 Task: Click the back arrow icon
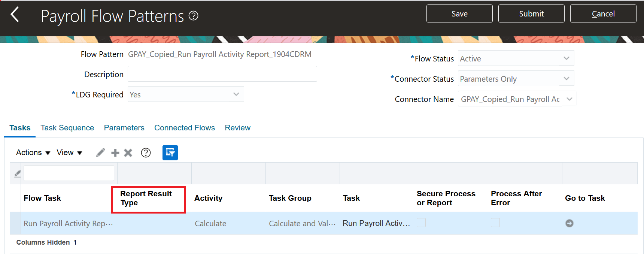pos(15,15)
